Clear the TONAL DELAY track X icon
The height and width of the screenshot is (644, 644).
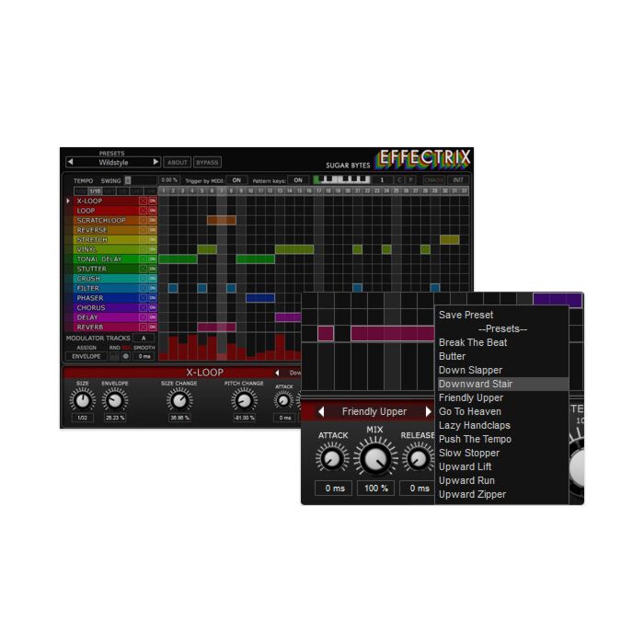(143, 259)
